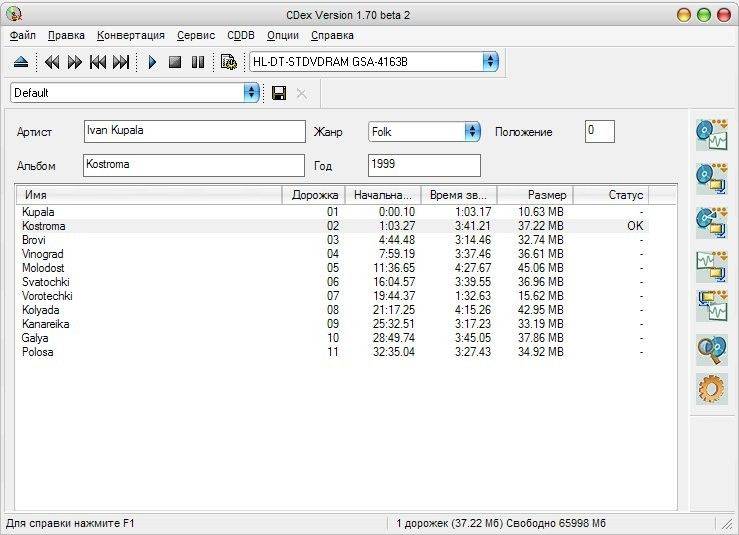Open the CDDB menu
The width and height of the screenshot is (739, 535).
tap(241, 35)
